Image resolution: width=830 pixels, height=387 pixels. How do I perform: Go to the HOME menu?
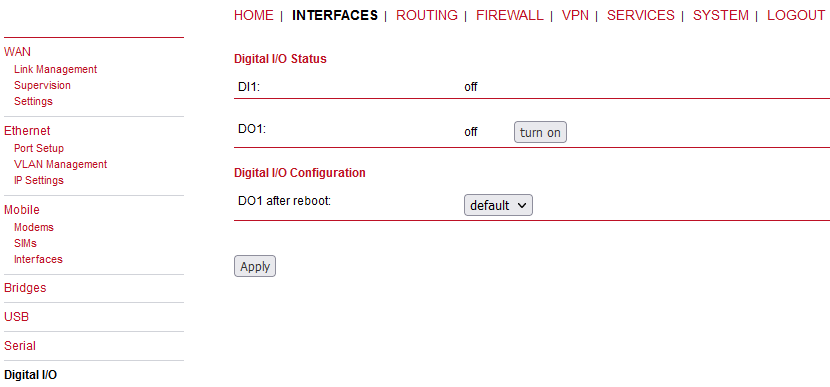[254, 15]
